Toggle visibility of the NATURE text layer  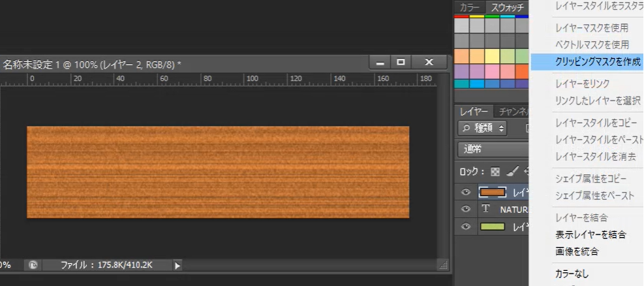click(x=466, y=210)
